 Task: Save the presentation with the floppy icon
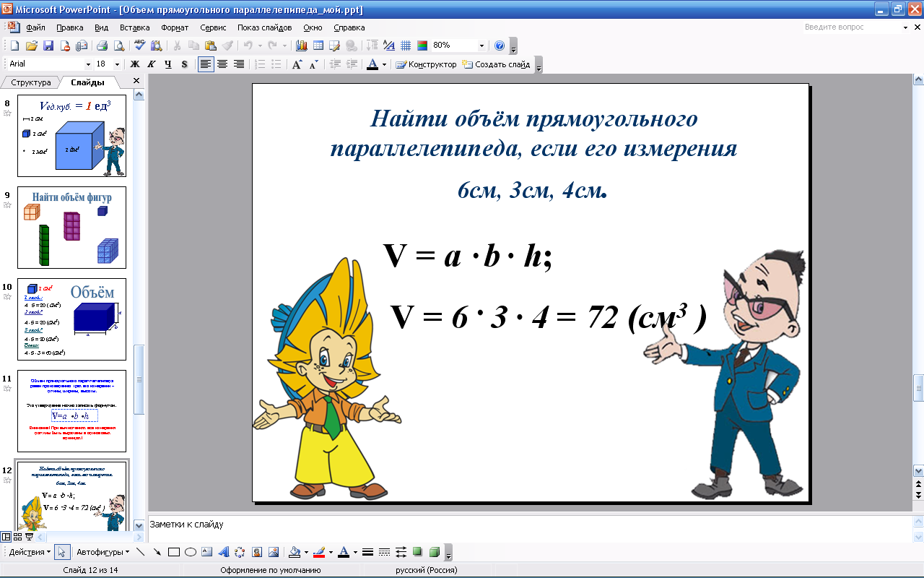pyautogui.click(x=48, y=46)
